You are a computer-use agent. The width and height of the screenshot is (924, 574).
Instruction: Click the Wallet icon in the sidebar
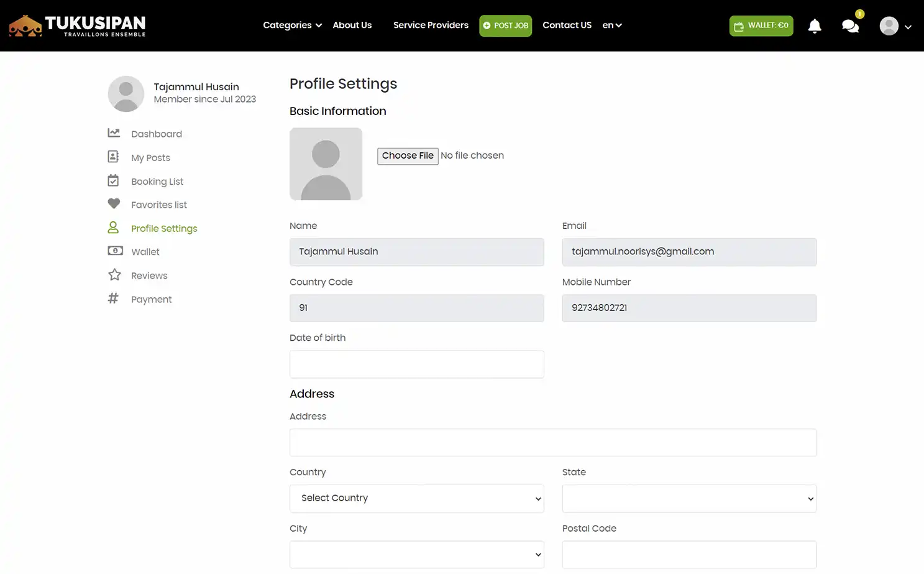[115, 251]
